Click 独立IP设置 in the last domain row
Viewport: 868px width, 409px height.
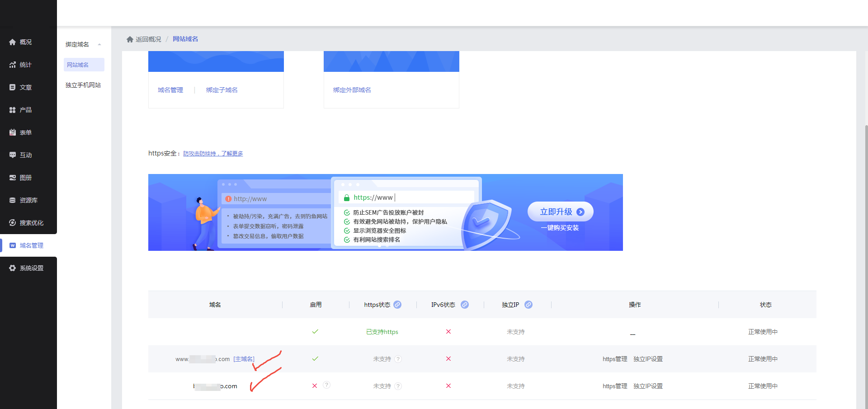pyautogui.click(x=648, y=386)
